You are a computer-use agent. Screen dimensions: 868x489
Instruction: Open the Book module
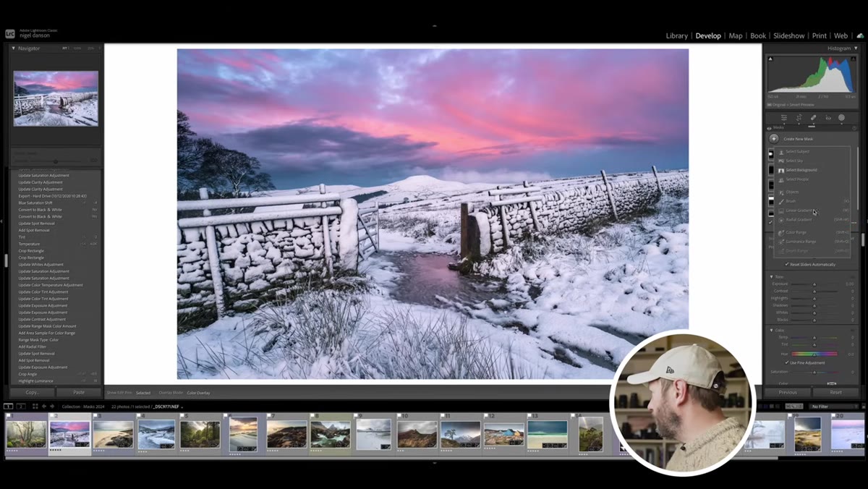(758, 35)
